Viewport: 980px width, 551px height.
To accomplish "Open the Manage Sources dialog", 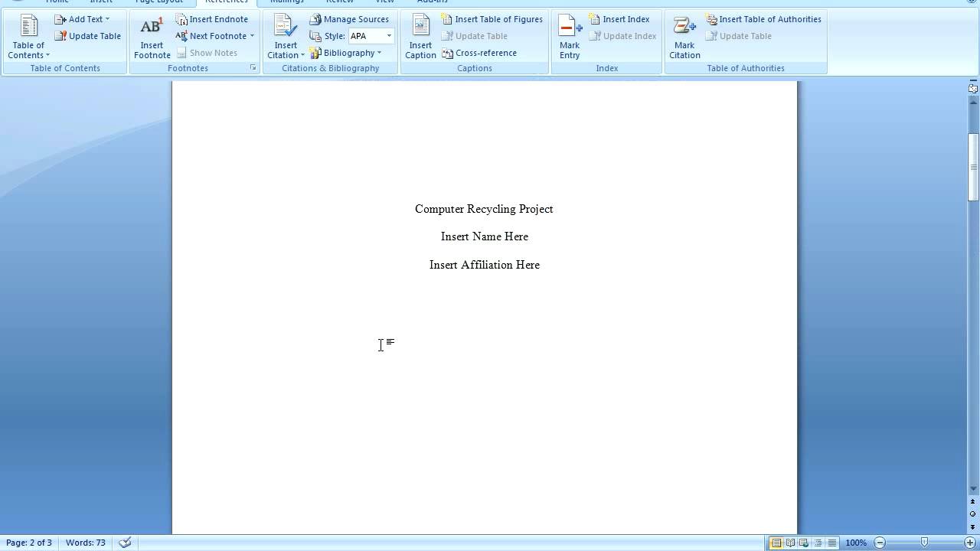I will pyautogui.click(x=349, y=19).
